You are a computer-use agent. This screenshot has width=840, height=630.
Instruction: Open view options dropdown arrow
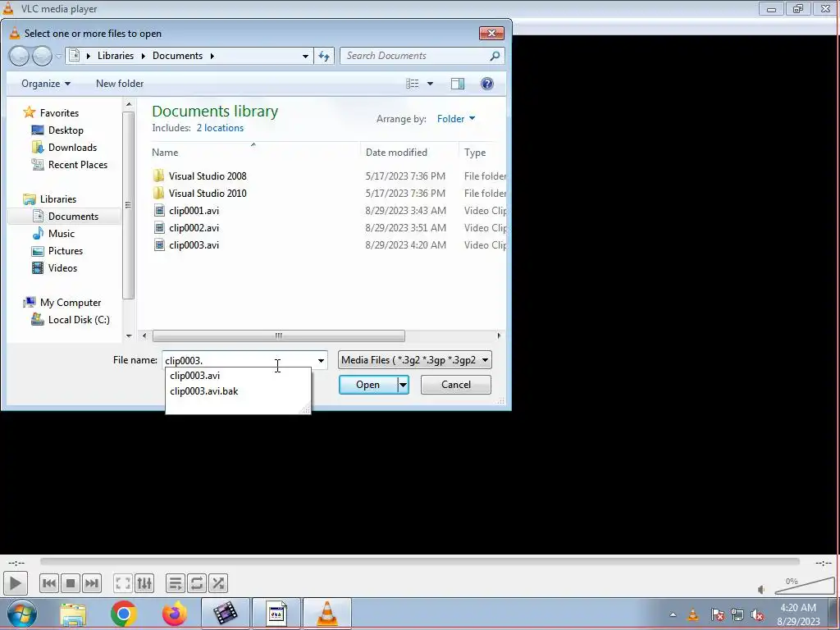[430, 84]
